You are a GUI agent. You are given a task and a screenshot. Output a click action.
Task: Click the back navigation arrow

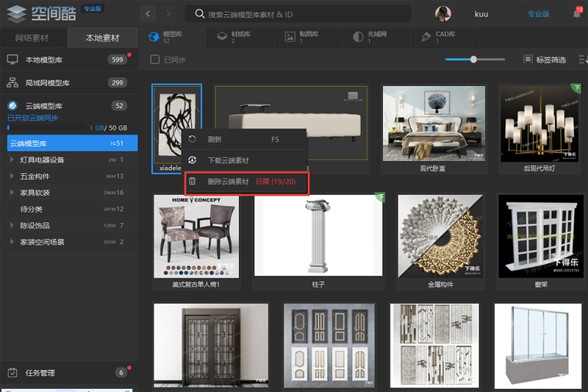coord(148,14)
